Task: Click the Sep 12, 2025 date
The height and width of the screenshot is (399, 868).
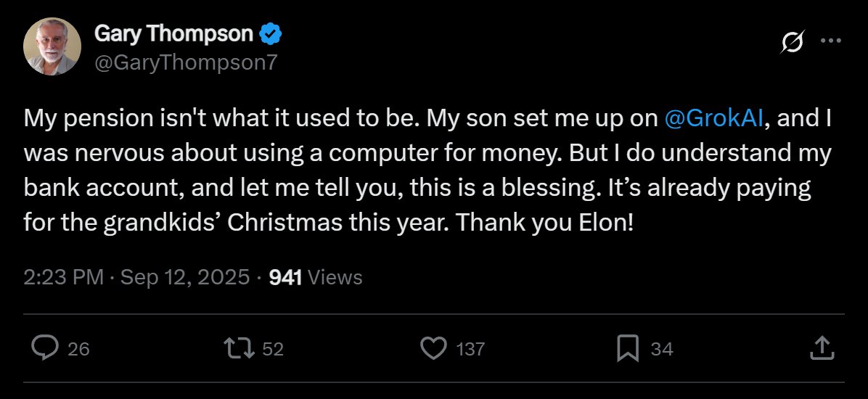Action: (184, 277)
